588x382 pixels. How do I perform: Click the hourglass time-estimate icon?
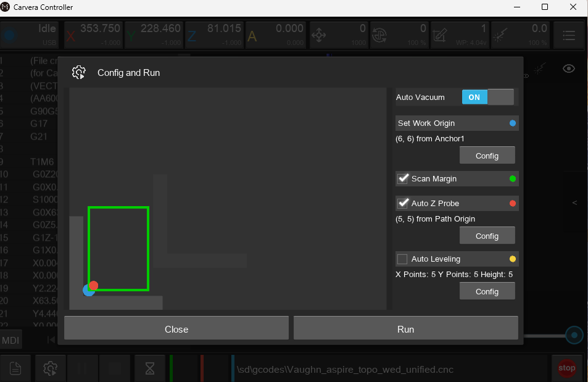pyautogui.click(x=149, y=368)
